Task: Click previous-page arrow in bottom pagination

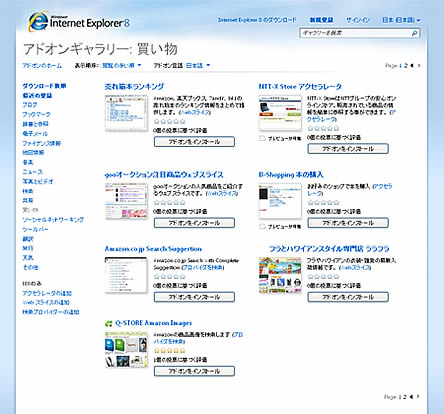Action: coord(411,397)
